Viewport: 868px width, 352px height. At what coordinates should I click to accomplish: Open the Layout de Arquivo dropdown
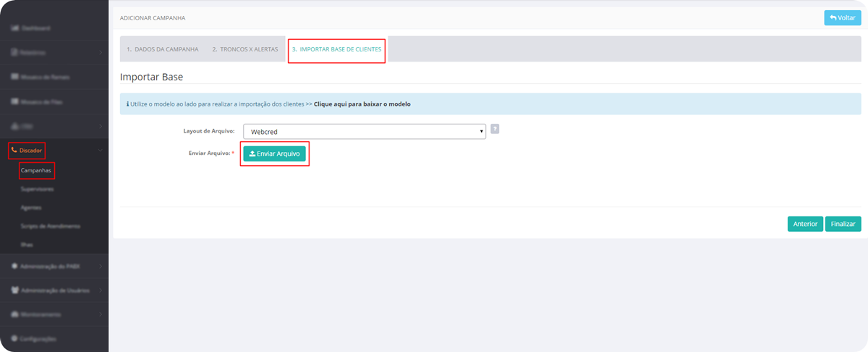point(364,132)
